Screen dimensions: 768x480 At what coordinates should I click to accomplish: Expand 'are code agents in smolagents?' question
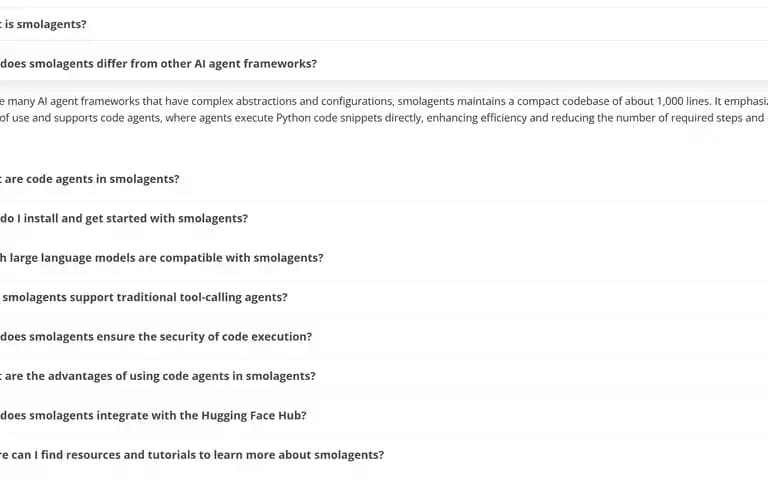pos(384,179)
